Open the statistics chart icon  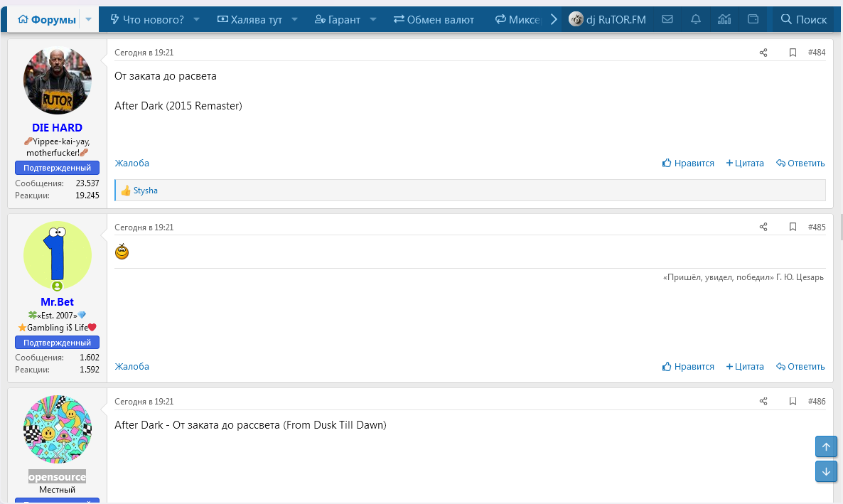click(x=724, y=19)
